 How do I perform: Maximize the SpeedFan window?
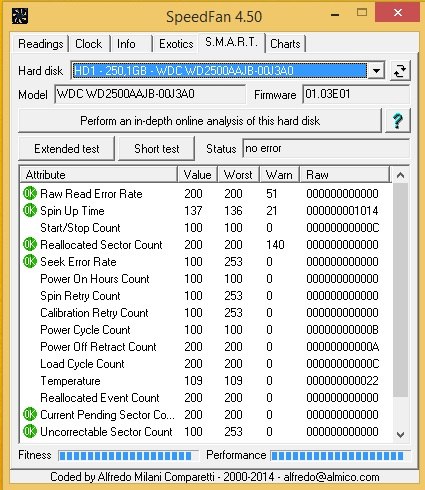(362, 13)
